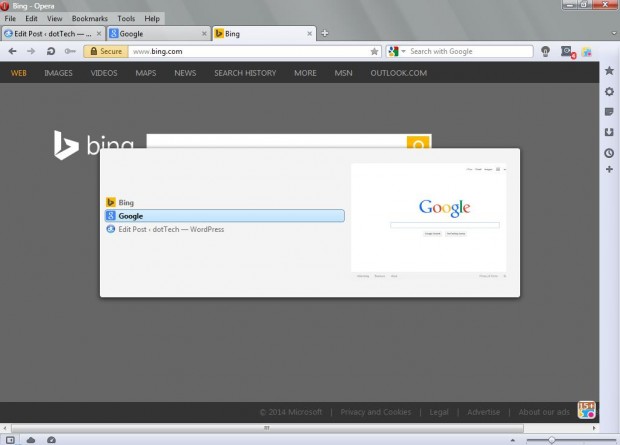The width and height of the screenshot is (620, 445).
Task: Open Downloads panel in sidebar
Action: coord(609,132)
